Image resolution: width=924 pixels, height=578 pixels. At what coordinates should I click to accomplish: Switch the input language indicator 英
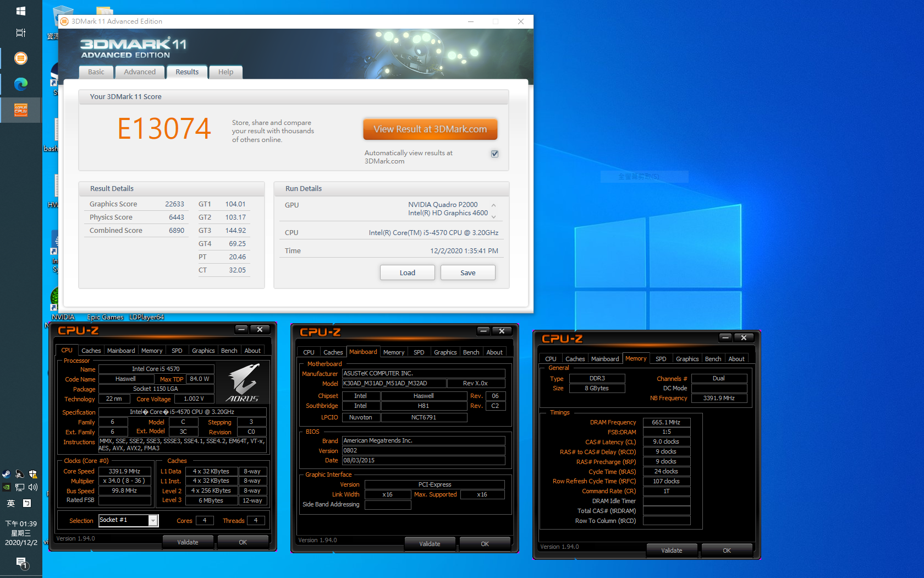(11, 503)
